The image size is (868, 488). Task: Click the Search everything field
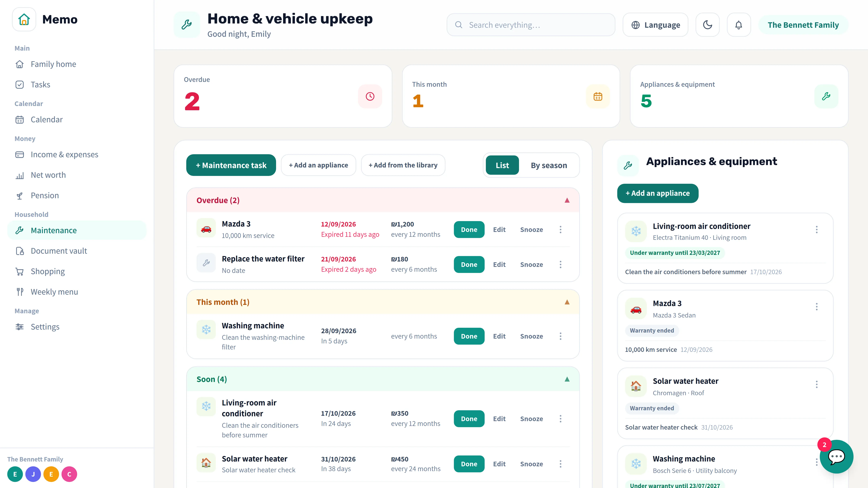(531, 25)
